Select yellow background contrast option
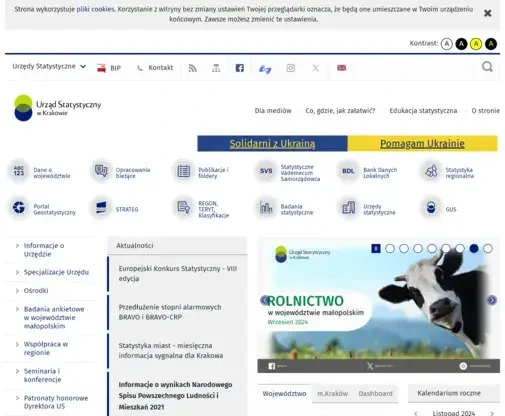 (x=476, y=44)
